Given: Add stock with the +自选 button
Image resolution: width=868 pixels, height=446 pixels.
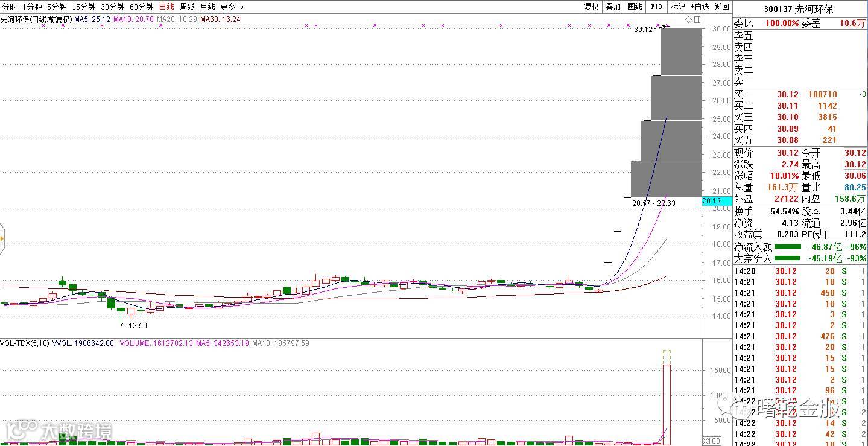Looking at the screenshot, I should tap(700, 7).
